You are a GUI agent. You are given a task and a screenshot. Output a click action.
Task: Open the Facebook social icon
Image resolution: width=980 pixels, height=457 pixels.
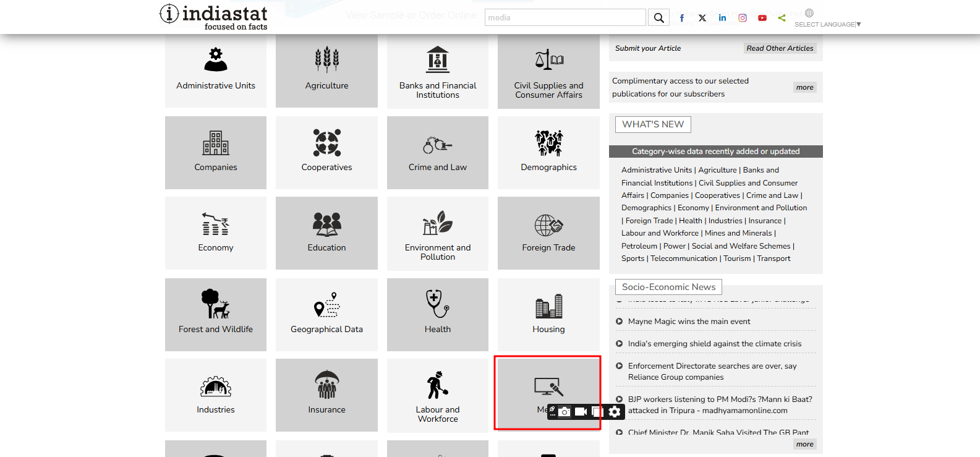(x=682, y=18)
